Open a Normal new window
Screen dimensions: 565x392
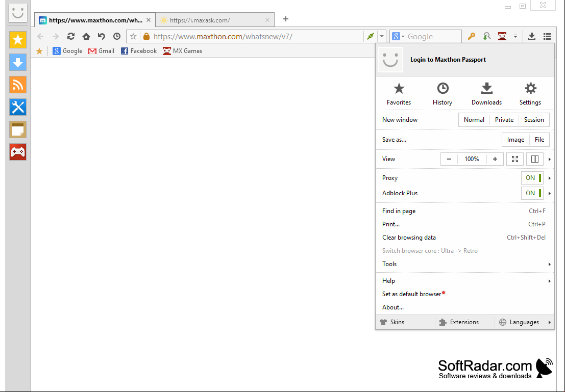tap(474, 120)
